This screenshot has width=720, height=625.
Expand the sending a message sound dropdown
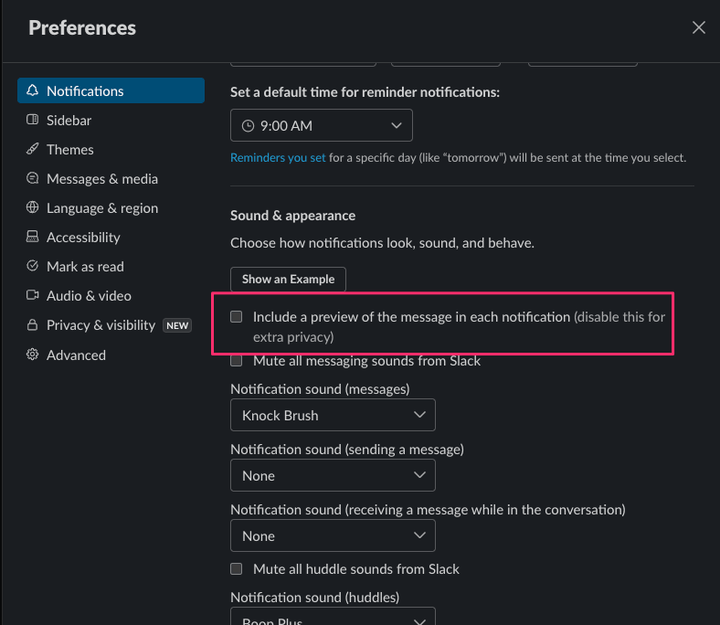[x=332, y=476]
